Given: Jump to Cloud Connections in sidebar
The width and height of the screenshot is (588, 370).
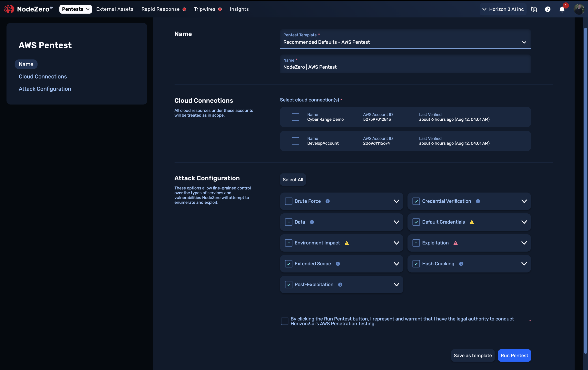Looking at the screenshot, I should [x=43, y=76].
